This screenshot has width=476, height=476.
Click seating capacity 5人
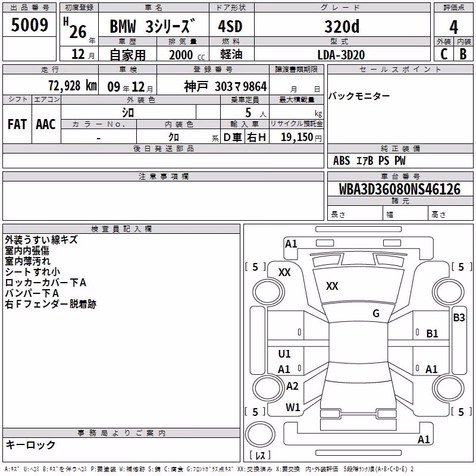click(x=256, y=112)
